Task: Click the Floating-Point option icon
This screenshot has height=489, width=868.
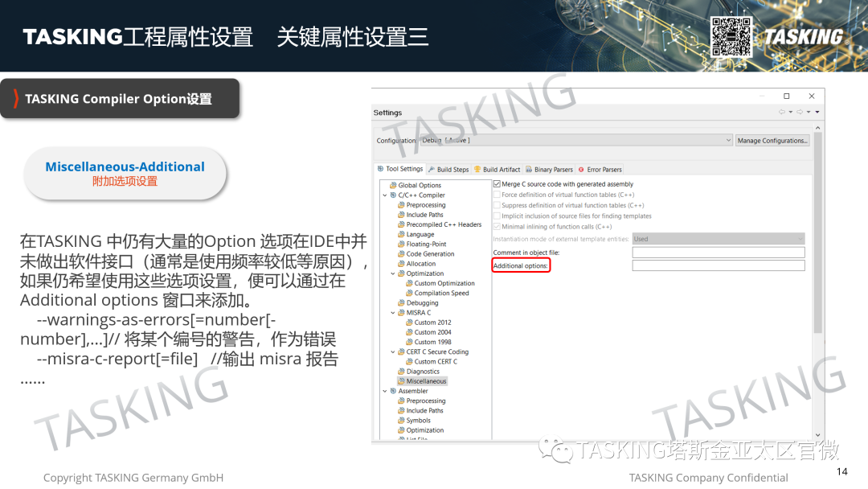Action: 401,244
